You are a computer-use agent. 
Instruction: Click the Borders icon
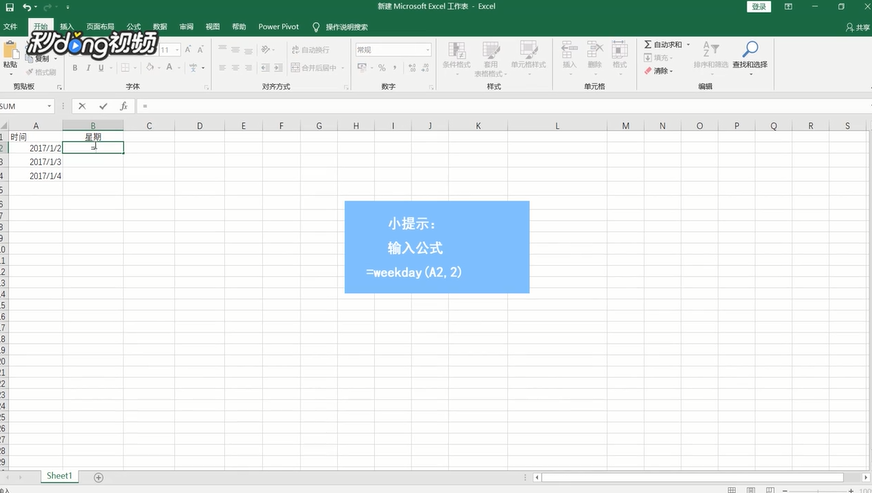(125, 68)
